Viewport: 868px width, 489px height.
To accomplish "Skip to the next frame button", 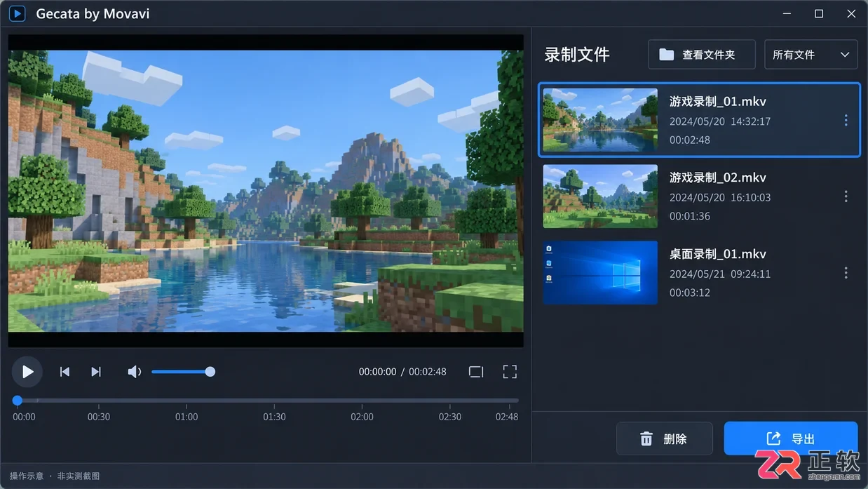I will pos(96,372).
